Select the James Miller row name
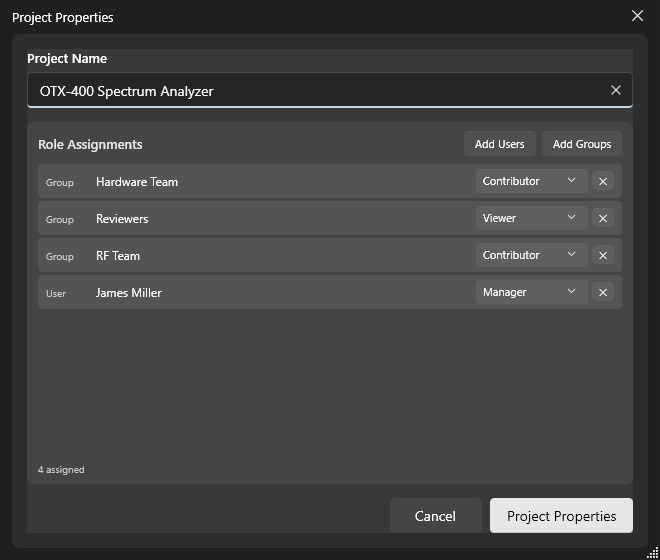Image resolution: width=660 pixels, height=560 pixels. pyautogui.click(x=128, y=293)
